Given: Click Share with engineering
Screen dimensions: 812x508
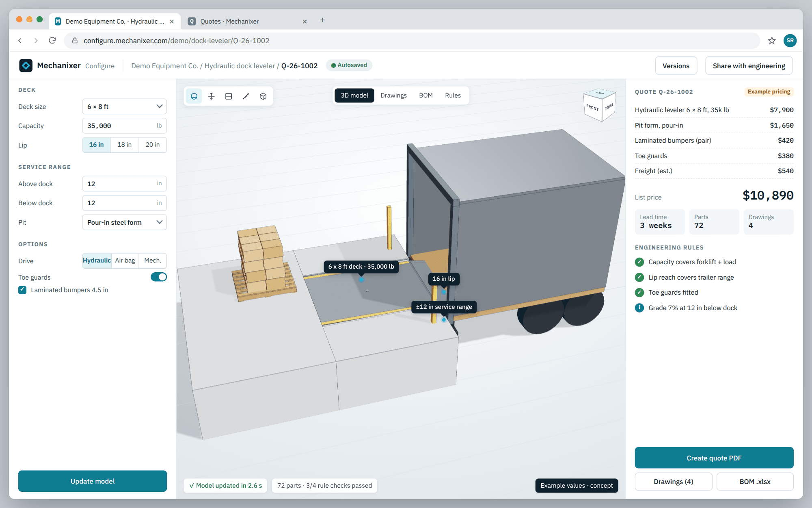Looking at the screenshot, I should pyautogui.click(x=749, y=66).
